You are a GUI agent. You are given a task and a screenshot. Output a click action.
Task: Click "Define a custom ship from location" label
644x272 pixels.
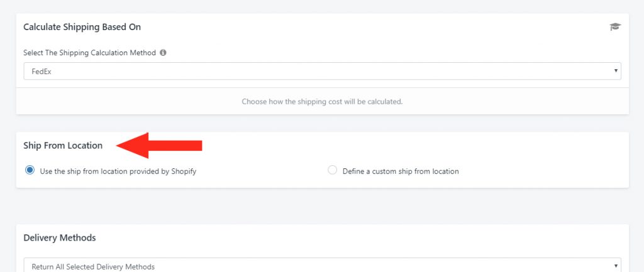click(x=401, y=171)
